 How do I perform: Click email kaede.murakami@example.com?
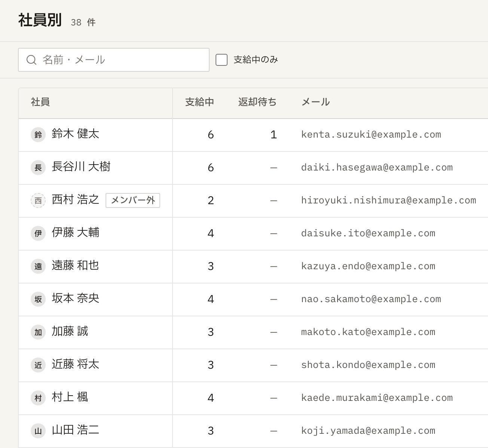pyautogui.click(x=377, y=398)
